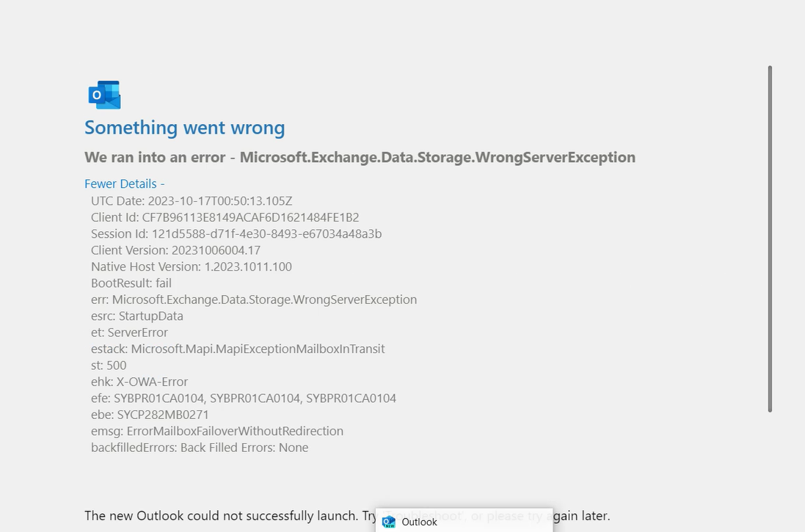Image resolution: width=805 pixels, height=532 pixels.
Task: Click the Outlook NEW icon in the tooltip
Action: 388,522
